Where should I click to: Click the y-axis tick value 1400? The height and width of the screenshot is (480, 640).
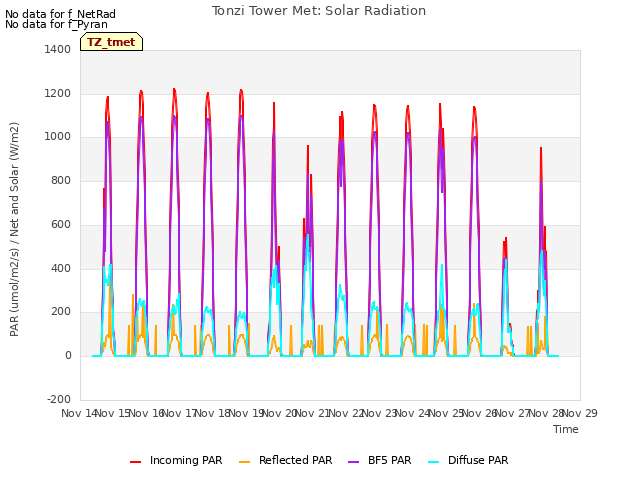click(x=58, y=49)
